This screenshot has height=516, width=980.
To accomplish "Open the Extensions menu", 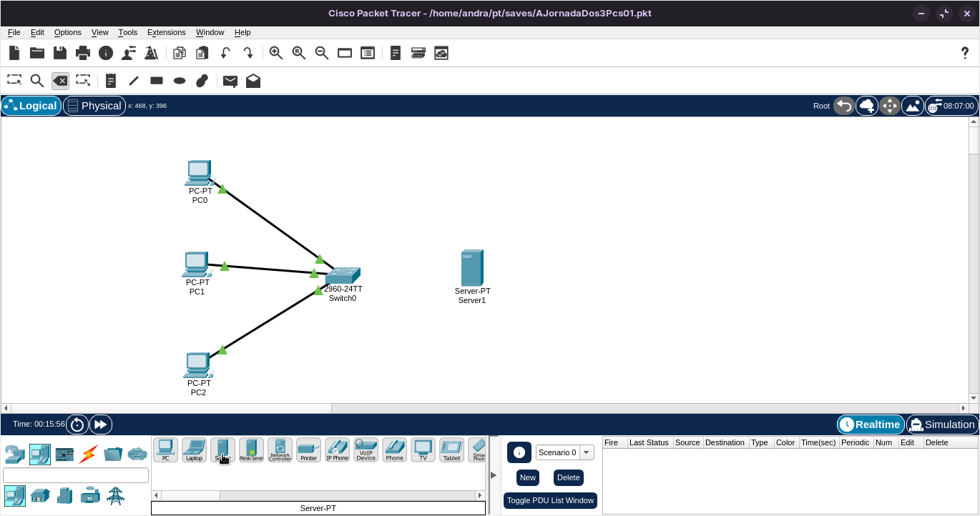I will click(x=167, y=32).
